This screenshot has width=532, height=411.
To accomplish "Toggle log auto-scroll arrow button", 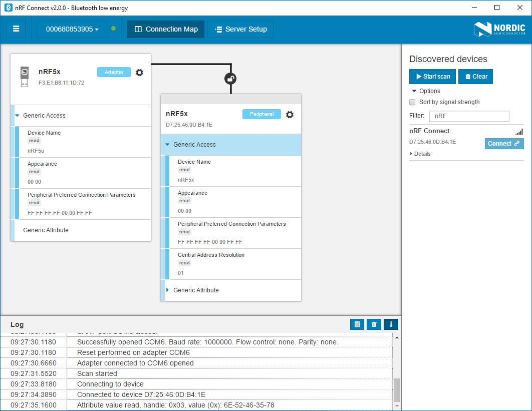I will tap(391, 324).
